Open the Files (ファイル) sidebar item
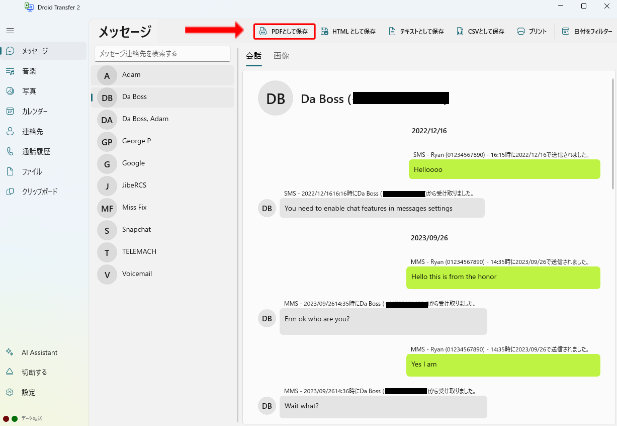Image resolution: width=617 pixels, height=426 pixels. click(x=43, y=172)
